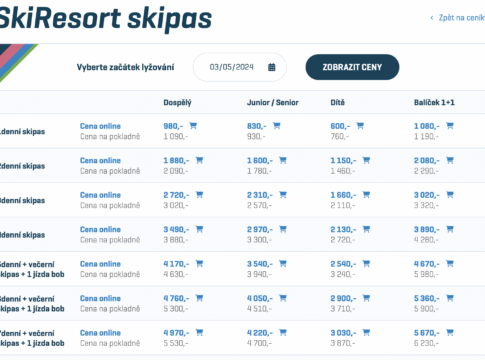This screenshot has width=485, height=360.
Task: Add adult 4 970,- skipass to cart
Action: [199, 332]
